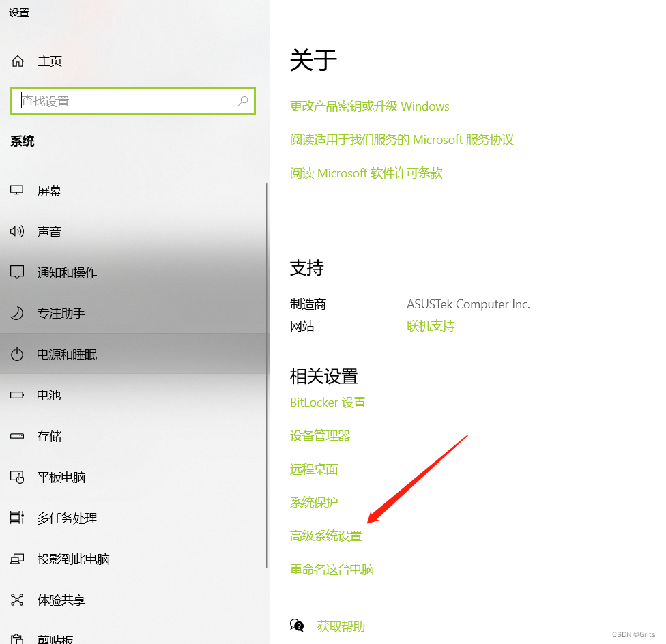Image resolution: width=666 pixels, height=644 pixels.
Task: Open the 平板电脑 tablet icon
Action: (17, 477)
